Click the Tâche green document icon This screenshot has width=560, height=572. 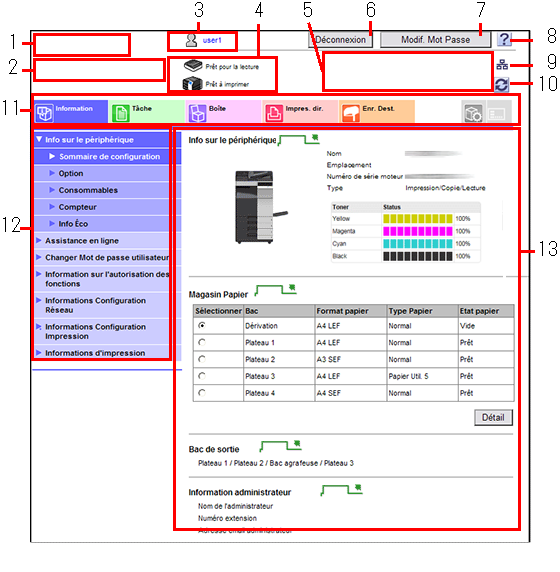click(x=120, y=113)
